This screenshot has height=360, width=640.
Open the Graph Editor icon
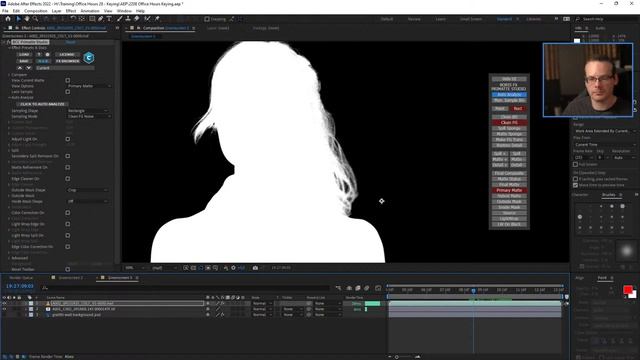pyautogui.click(x=378, y=288)
